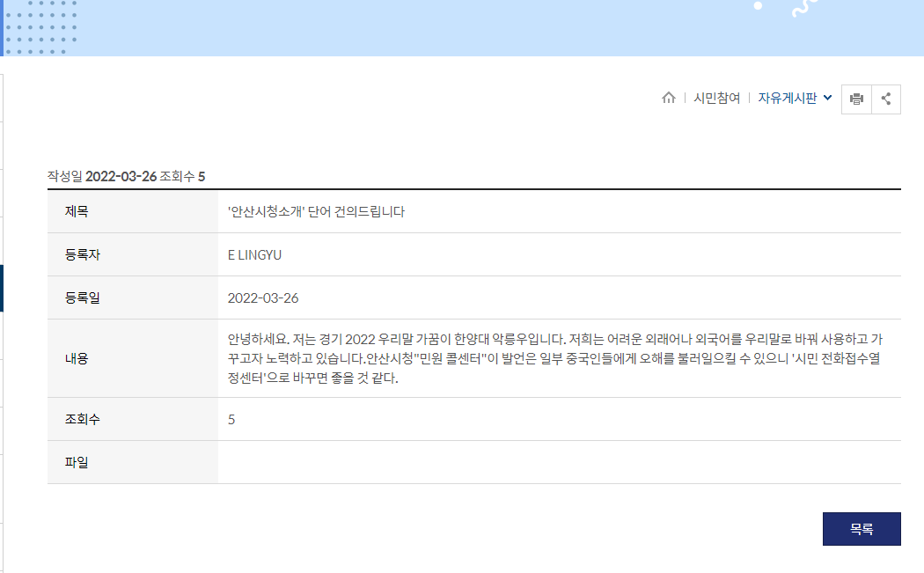Click the 조회수 row header cell

[x=83, y=419]
